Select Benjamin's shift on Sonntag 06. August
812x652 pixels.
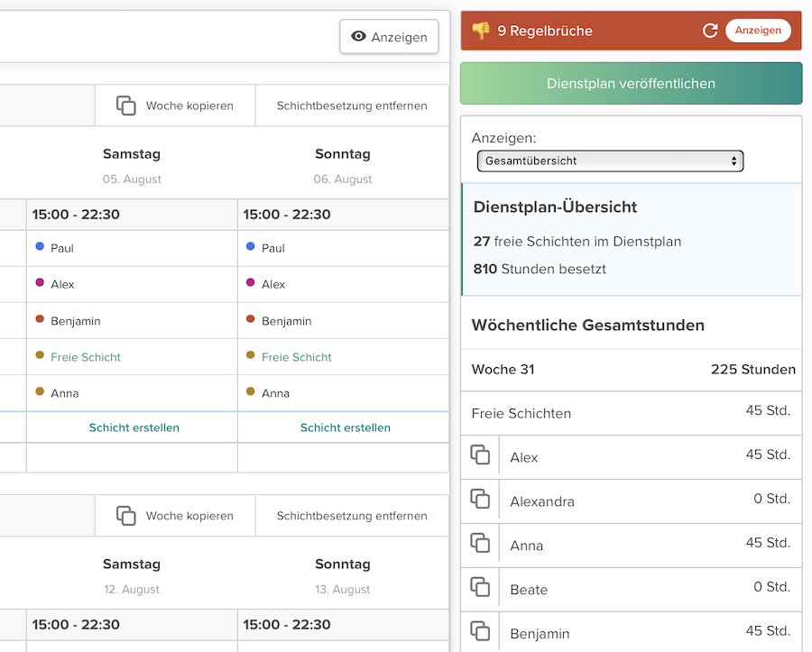pos(286,321)
